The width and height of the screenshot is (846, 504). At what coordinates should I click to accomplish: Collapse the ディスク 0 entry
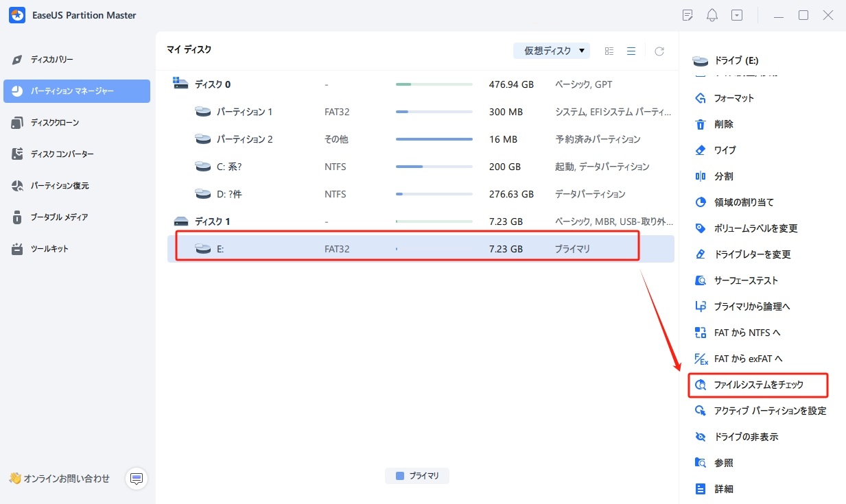[181, 84]
